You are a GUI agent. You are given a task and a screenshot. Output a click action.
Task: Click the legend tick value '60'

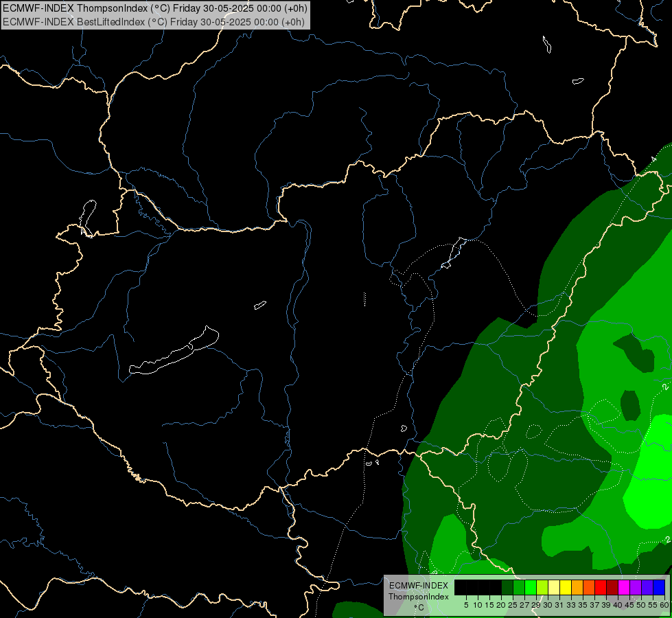pos(664,605)
